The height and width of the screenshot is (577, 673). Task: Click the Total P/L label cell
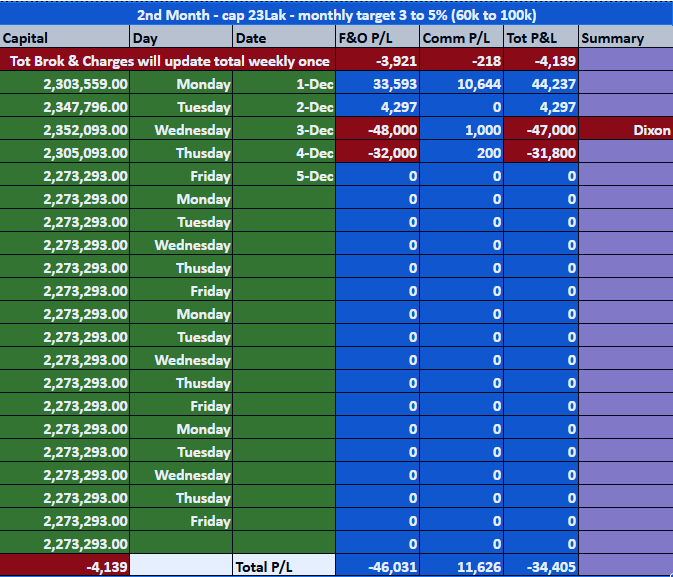tap(284, 566)
